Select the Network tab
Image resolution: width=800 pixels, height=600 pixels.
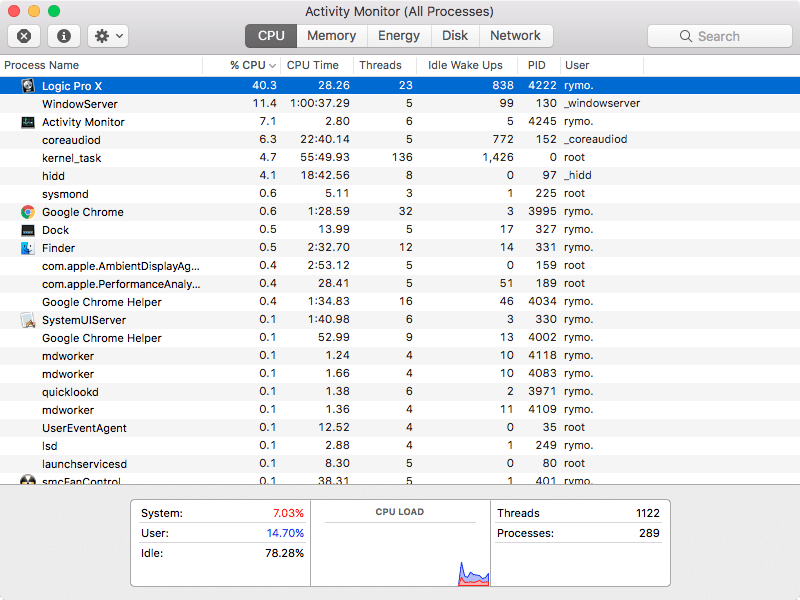tap(515, 36)
